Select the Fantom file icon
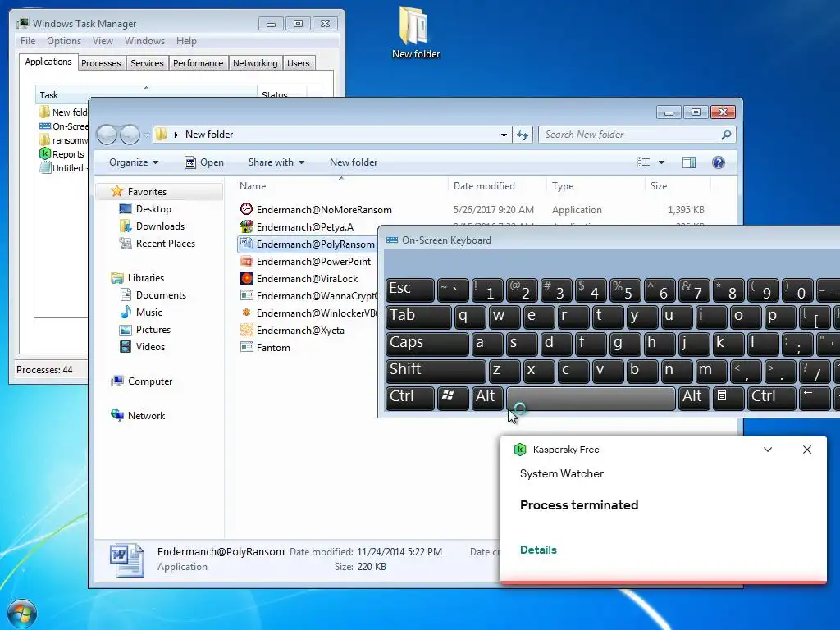 pyautogui.click(x=246, y=347)
